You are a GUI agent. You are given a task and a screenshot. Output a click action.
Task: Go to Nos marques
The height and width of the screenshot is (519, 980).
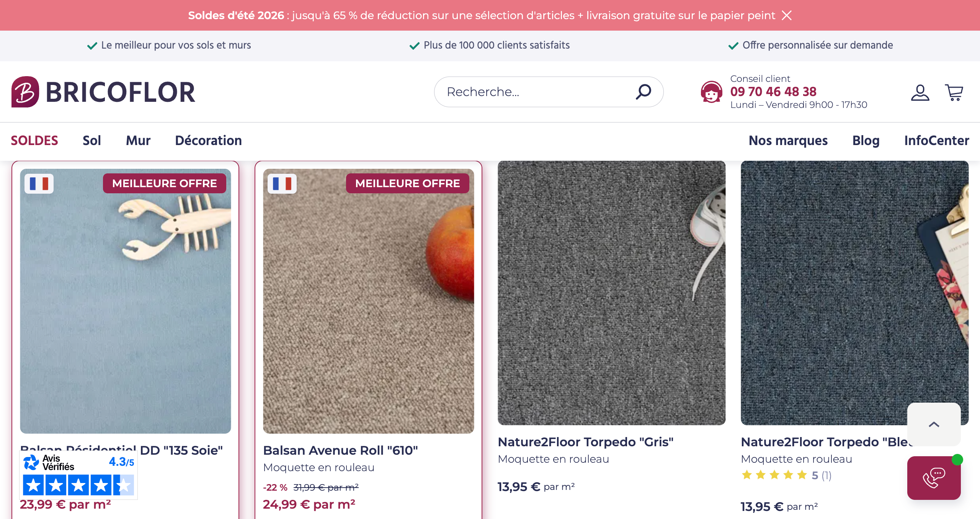click(788, 140)
